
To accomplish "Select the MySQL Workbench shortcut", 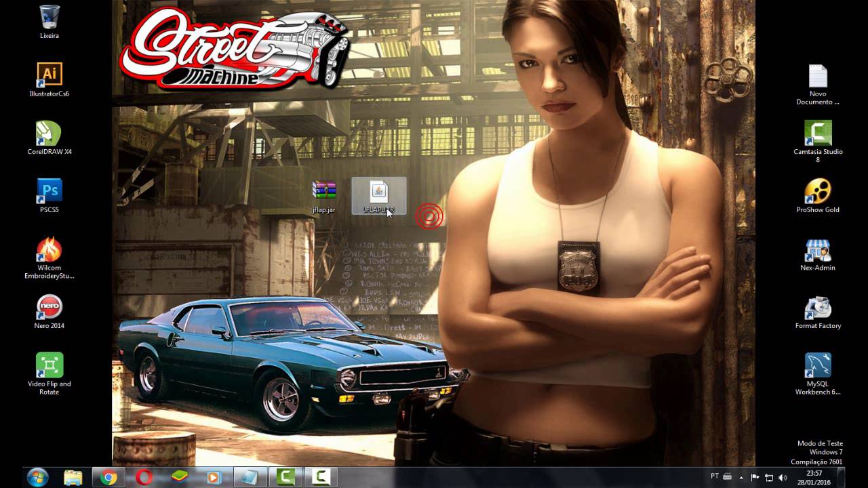I will [x=818, y=374].
